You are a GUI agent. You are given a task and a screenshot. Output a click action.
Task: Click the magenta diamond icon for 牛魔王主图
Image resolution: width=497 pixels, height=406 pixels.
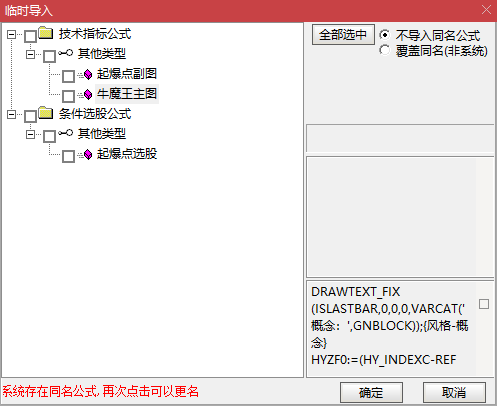point(88,94)
